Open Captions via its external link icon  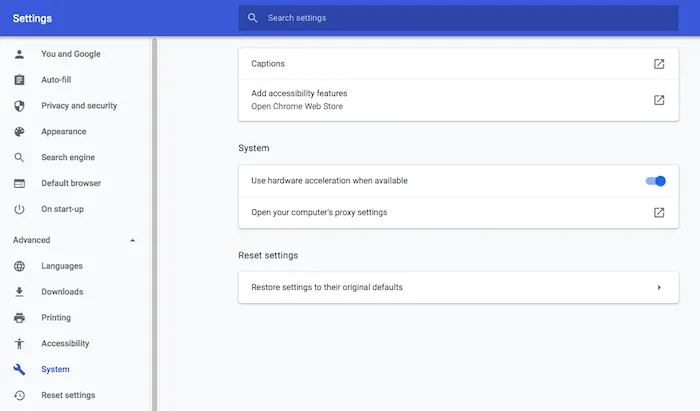[x=659, y=64]
